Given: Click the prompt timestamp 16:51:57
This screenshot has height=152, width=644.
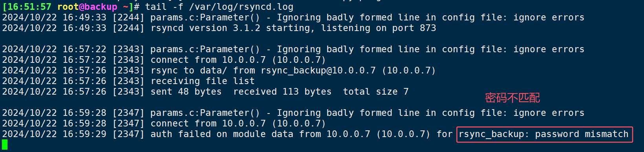Looking at the screenshot, I should pyautogui.click(x=29, y=7).
